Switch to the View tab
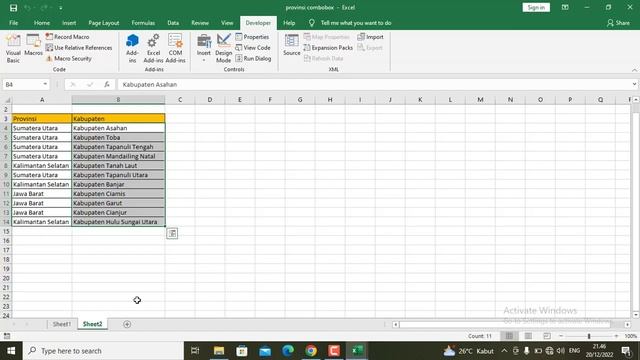 pos(227,23)
